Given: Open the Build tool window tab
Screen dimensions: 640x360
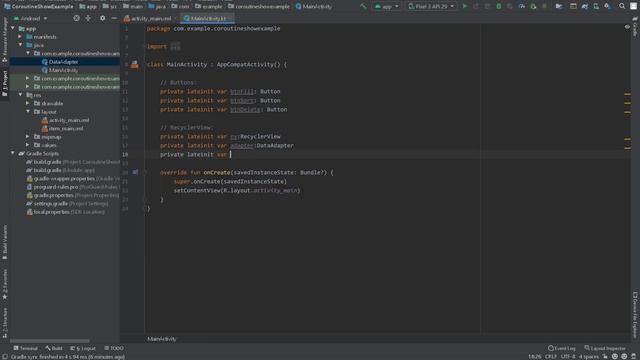Looking at the screenshot, I should point(54,348).
